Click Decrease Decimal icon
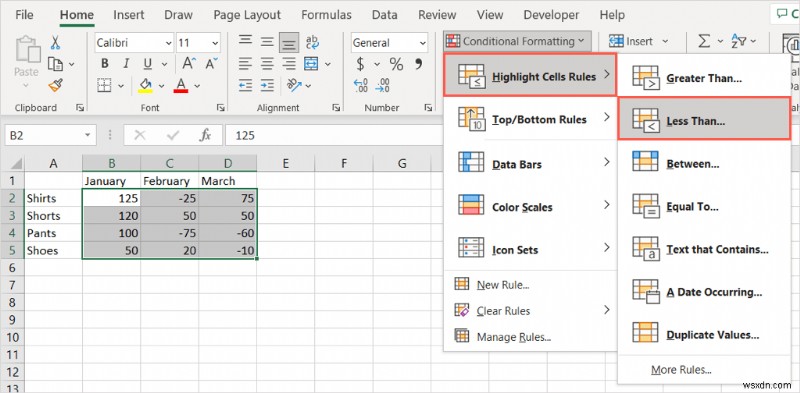 [383, 85]
